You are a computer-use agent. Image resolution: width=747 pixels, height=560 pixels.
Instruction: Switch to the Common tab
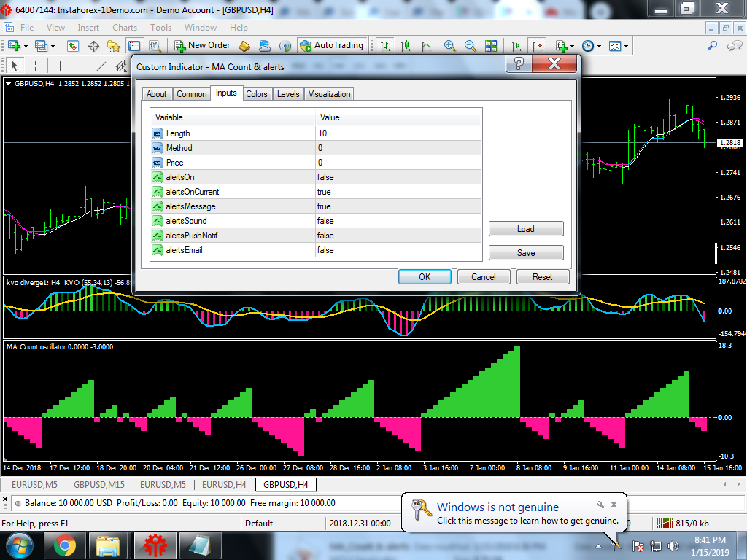tap(192, 94)
